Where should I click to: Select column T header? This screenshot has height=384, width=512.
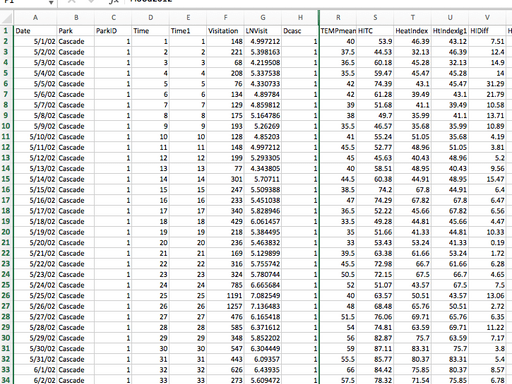click(413, 18)
